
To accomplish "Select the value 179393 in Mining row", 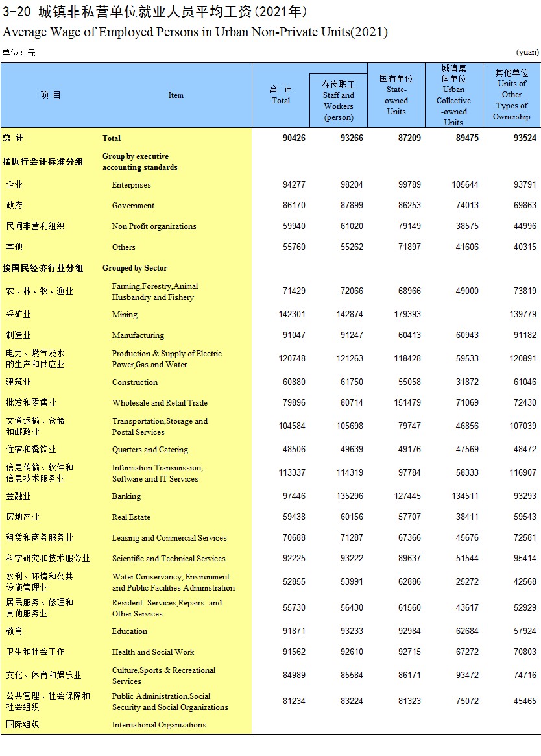I will click(407, 314).
